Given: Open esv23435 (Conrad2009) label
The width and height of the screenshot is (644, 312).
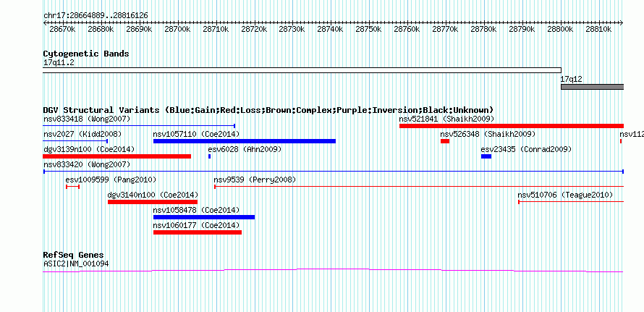Looking at the screenshot, I should pyautogui.click(x=526, y=149).
